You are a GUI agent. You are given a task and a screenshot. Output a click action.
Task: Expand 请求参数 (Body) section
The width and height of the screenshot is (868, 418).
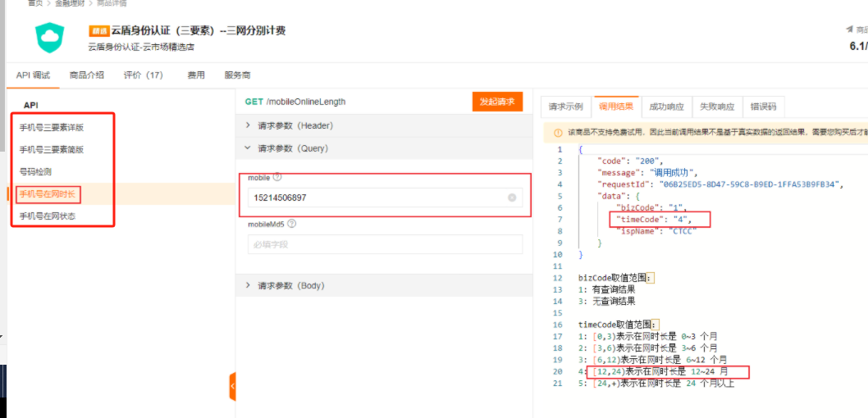[x=384, y=286]
